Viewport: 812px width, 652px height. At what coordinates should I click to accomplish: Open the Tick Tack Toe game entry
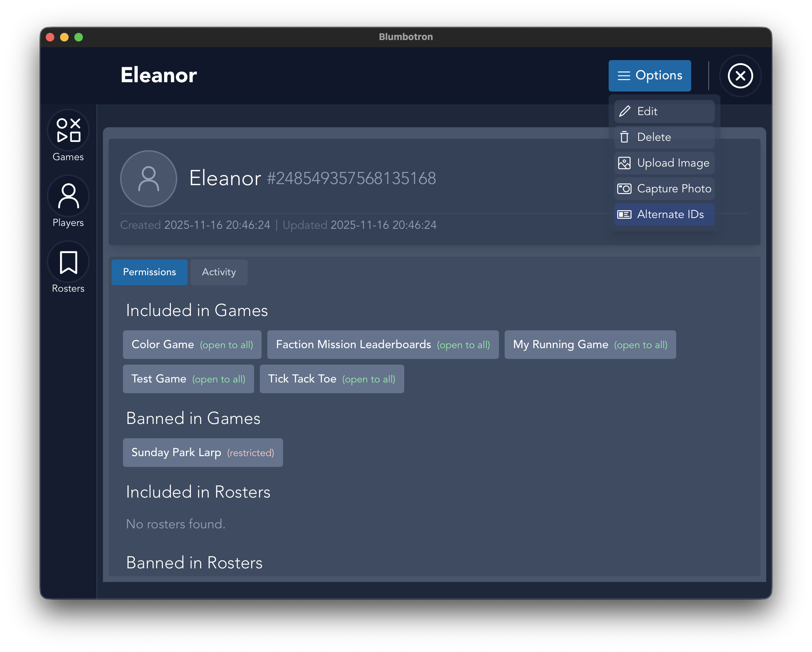coord(332,379)
